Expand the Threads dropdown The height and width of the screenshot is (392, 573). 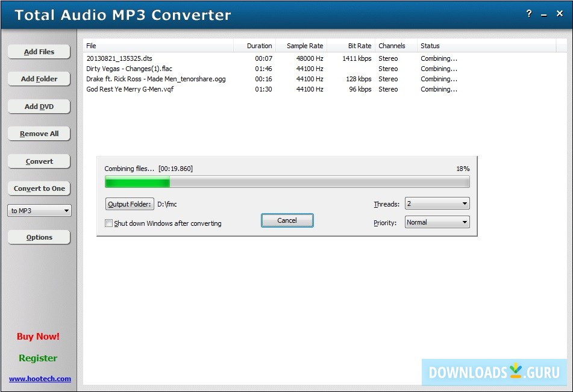pyautogui.click(x=437, y=204)
